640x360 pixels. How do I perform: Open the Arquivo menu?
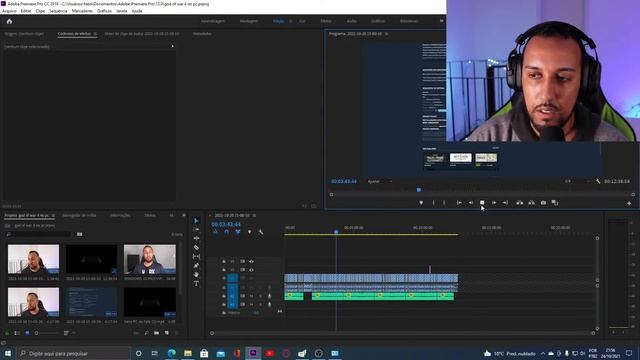tap(9, 11)
